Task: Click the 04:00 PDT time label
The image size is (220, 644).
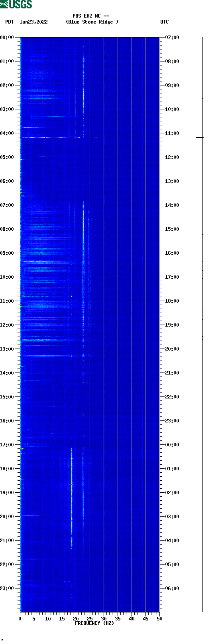Action: coord(7,133)
